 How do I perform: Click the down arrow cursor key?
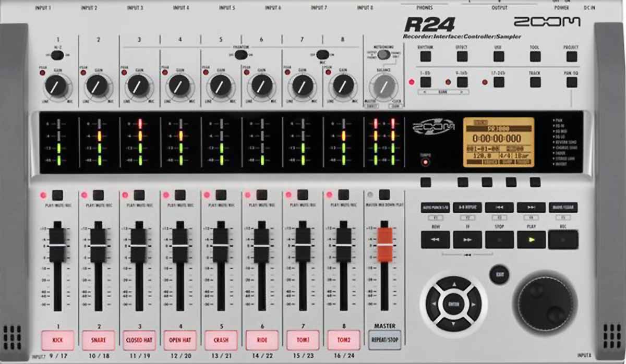[x=453, y=323]
